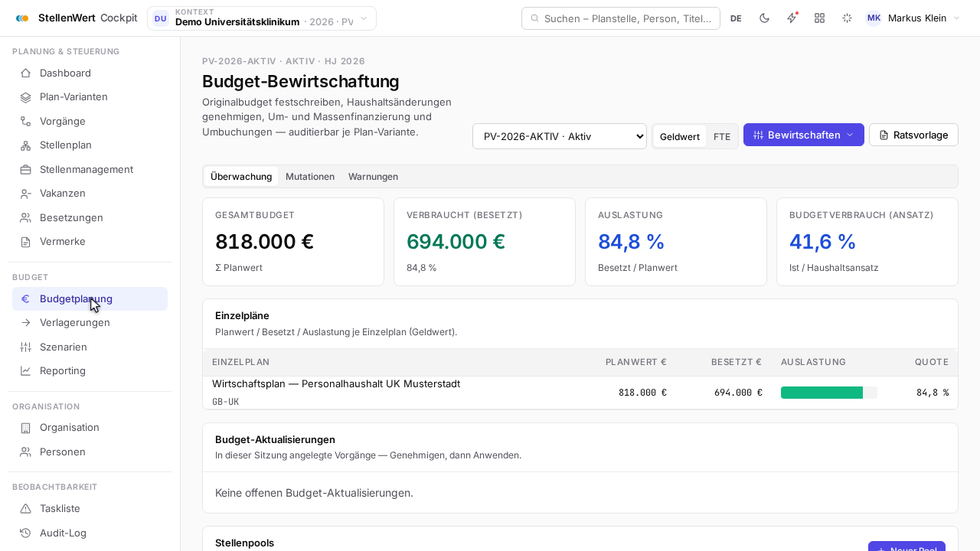Select the Mutationen tab
This screenshot has width=980, height=551.
tap(310, 177)
